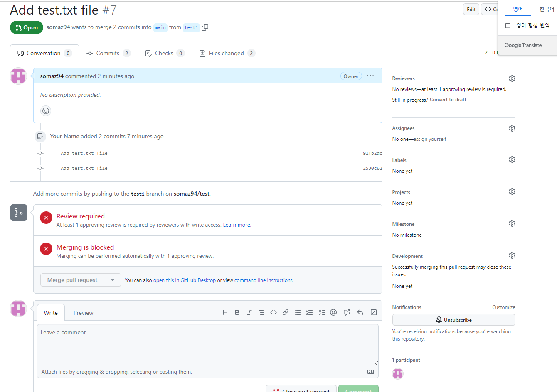
Task: Click the Unsubscribe notifications button
Action: (x=453, y=320)
